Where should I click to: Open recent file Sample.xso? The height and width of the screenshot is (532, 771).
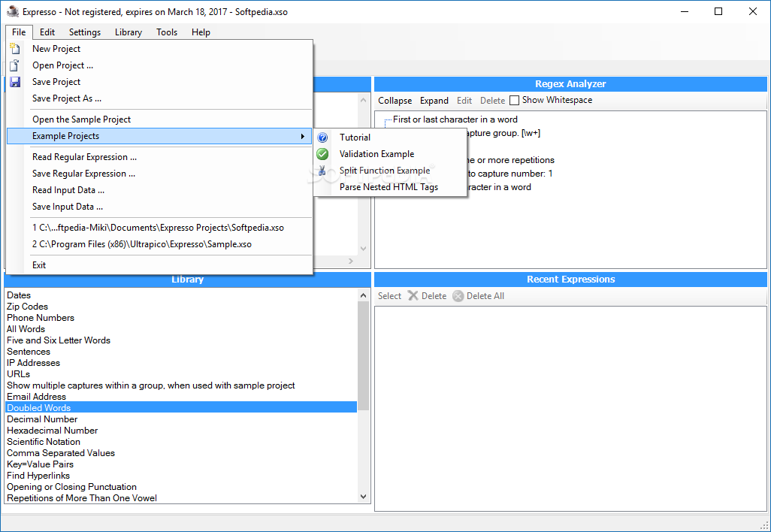[160, 244]
